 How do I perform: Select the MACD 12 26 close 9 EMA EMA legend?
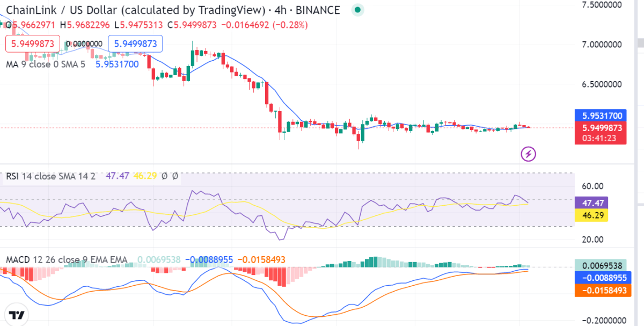pos(67,260)
